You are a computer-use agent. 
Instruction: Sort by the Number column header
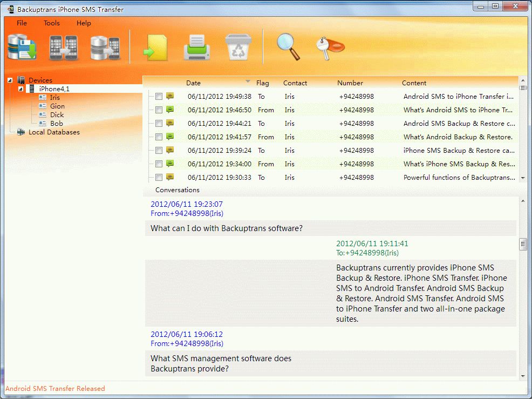350,83
